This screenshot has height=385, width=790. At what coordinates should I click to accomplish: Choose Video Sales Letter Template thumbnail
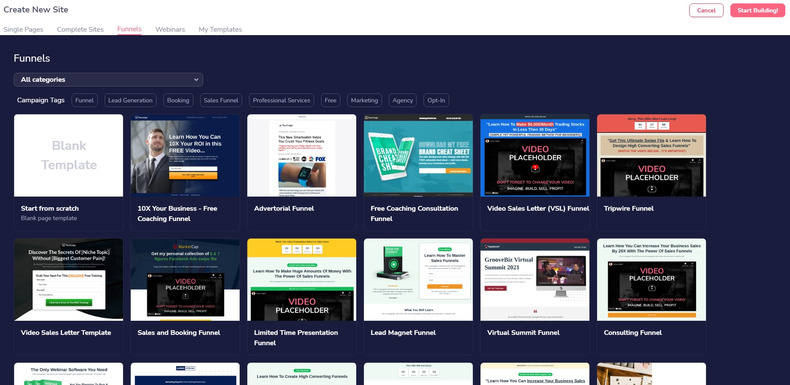pyautogui.click(x=69, y=280)
